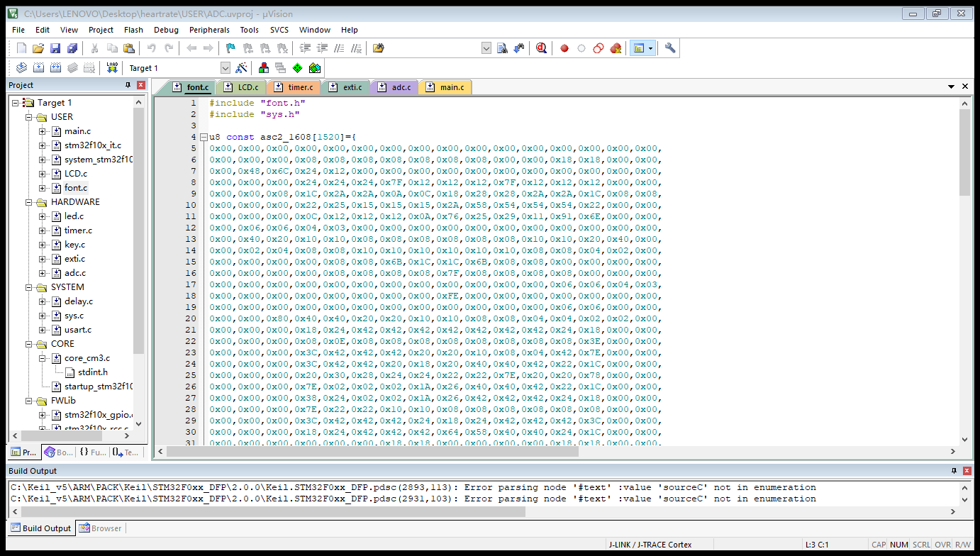
Task: Open the Target 1 dropdown list
Action: (x=225, y=68)
